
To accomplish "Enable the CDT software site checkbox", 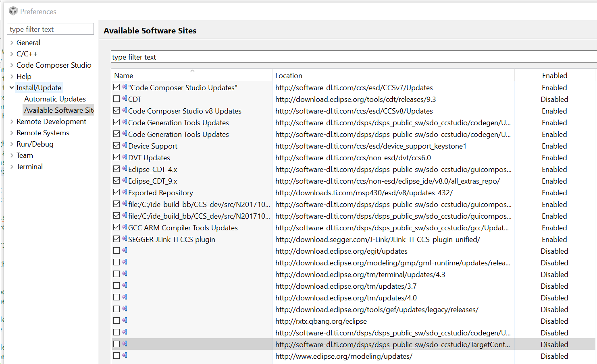I will point(116,99).
